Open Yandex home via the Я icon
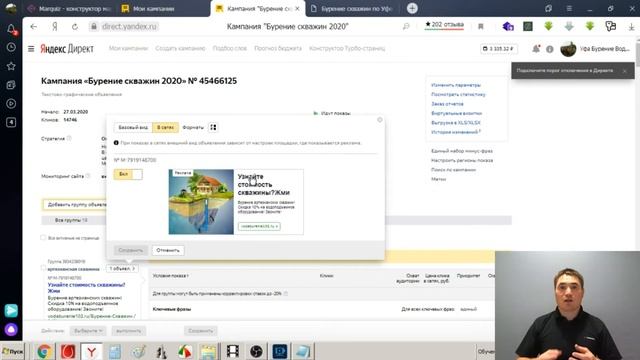640x360 pixels. coord(55,27)
